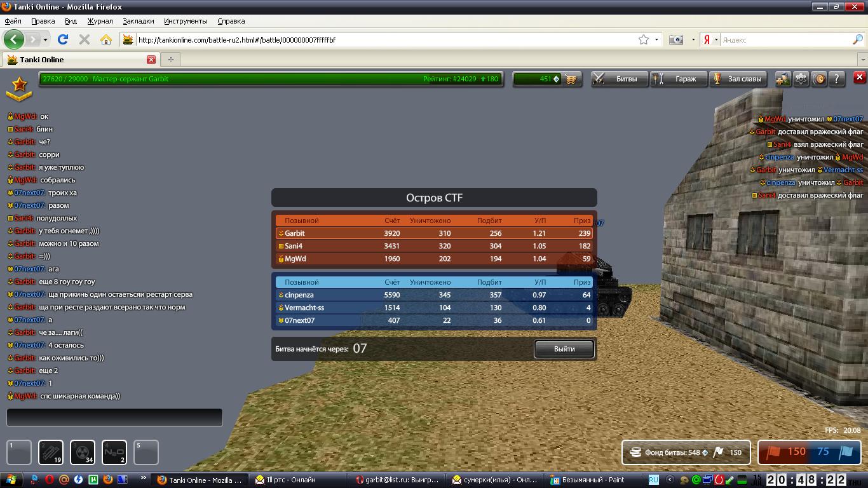Use the double damage supply with 34 left

(83, 452)
